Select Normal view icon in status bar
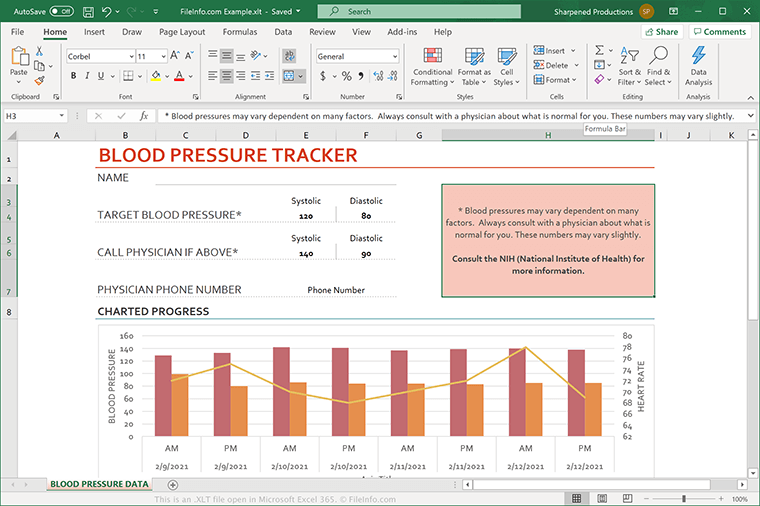760x506 pixels. coord(576,498)
